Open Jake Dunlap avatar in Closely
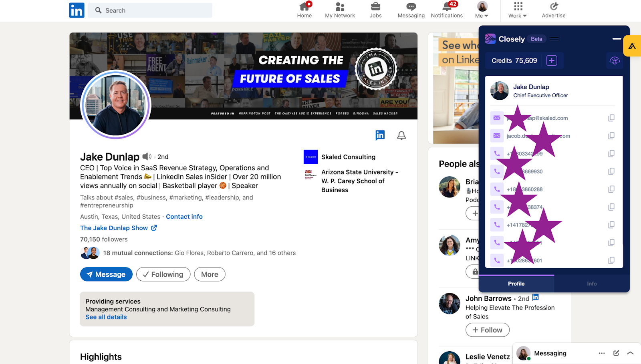 point(500,91)
